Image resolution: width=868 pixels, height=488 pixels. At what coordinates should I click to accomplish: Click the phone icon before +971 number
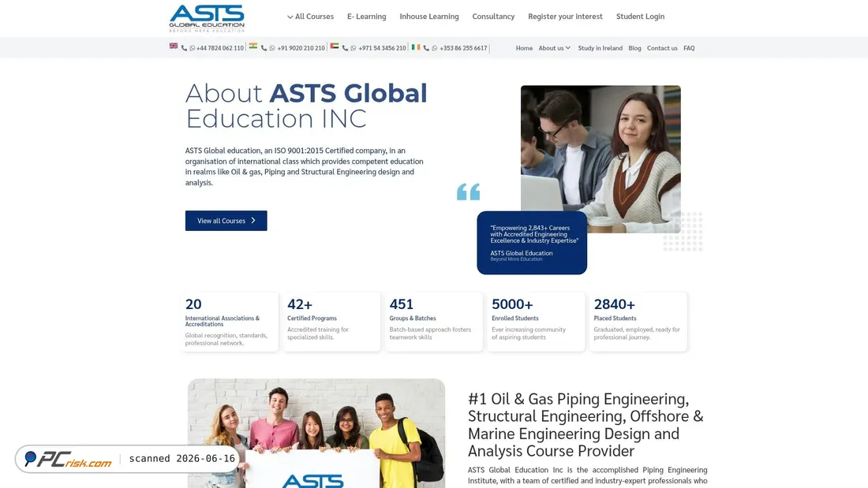(x=345, y=48)
